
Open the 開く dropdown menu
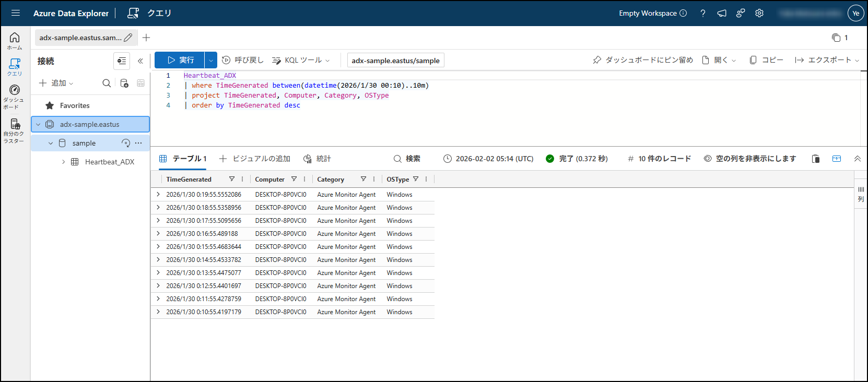719,60
